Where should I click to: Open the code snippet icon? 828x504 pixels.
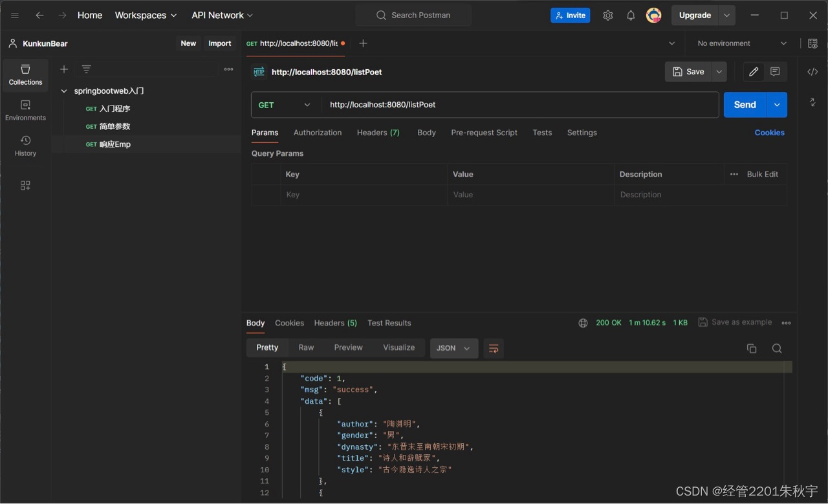pos(812,72)
